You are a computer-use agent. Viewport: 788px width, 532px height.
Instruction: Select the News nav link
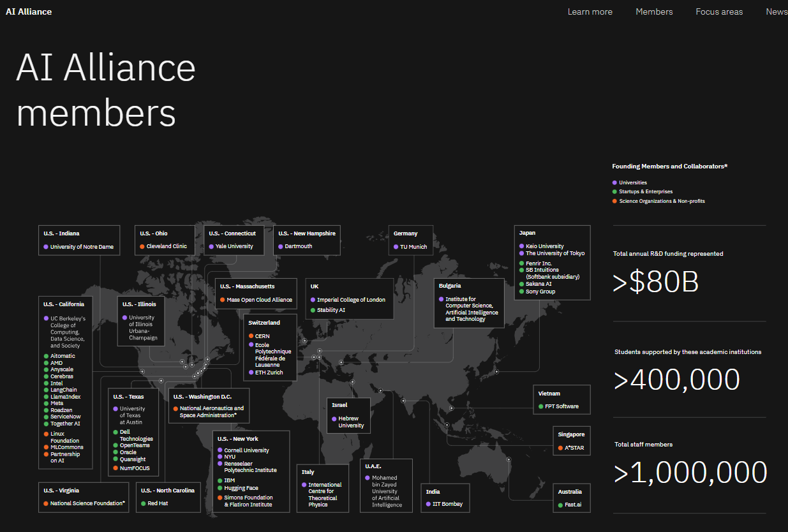coord(776,11)
